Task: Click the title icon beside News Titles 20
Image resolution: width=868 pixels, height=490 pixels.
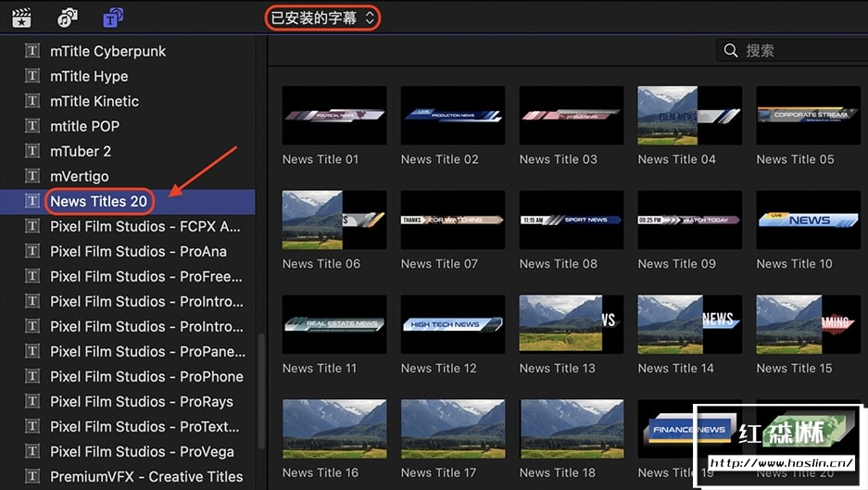Action: pyautogui.click(x=32, y=201)
